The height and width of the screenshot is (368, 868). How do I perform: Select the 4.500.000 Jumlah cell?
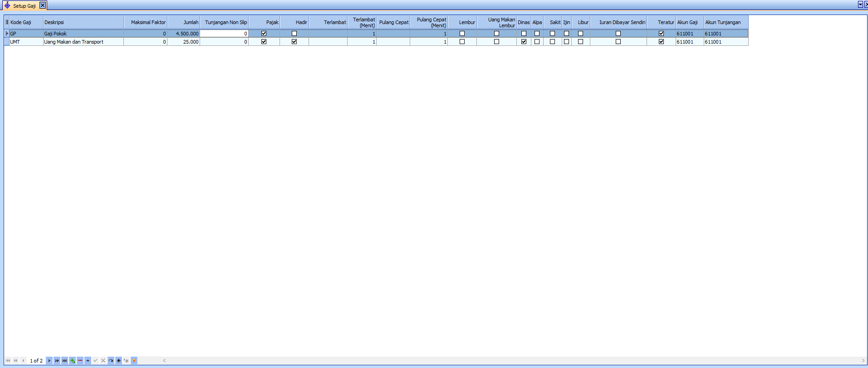(x=184, y=34)
